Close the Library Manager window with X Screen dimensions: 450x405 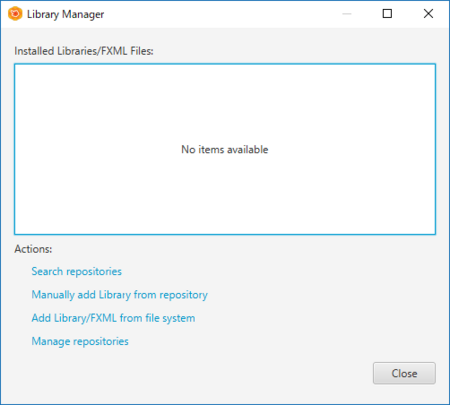pos(428,14)
